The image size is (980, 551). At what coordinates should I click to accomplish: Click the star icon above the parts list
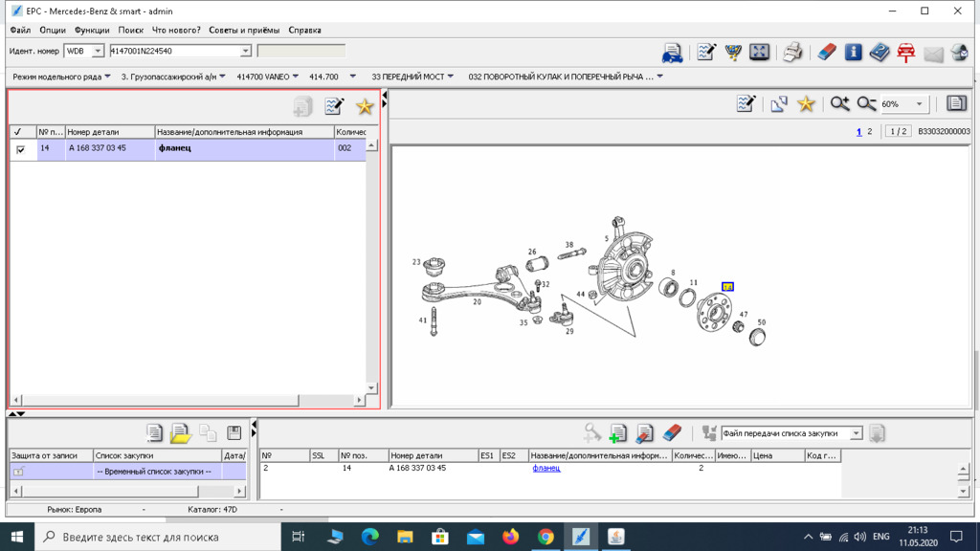(365, 107)
